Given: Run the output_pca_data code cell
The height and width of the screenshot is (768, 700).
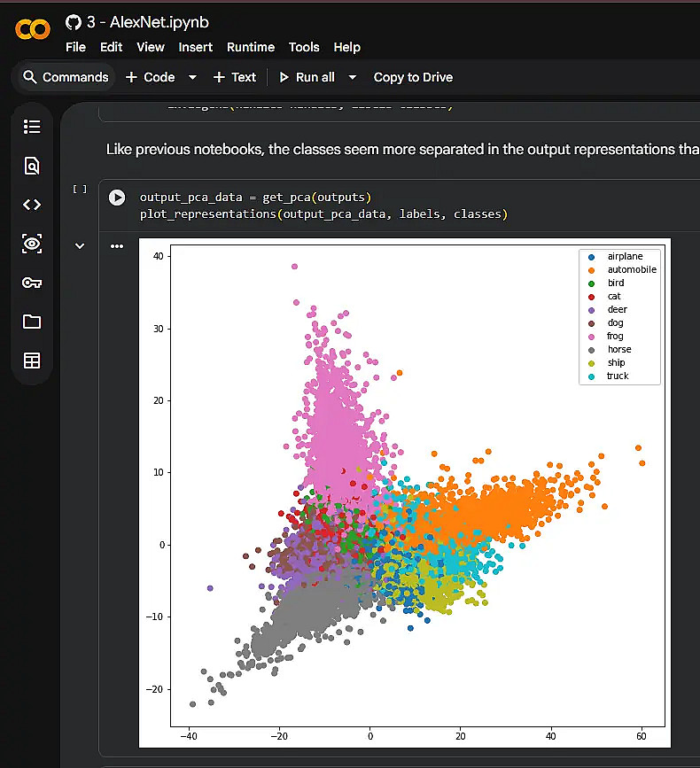Looking at the screenshot, I should pos(117,198).
